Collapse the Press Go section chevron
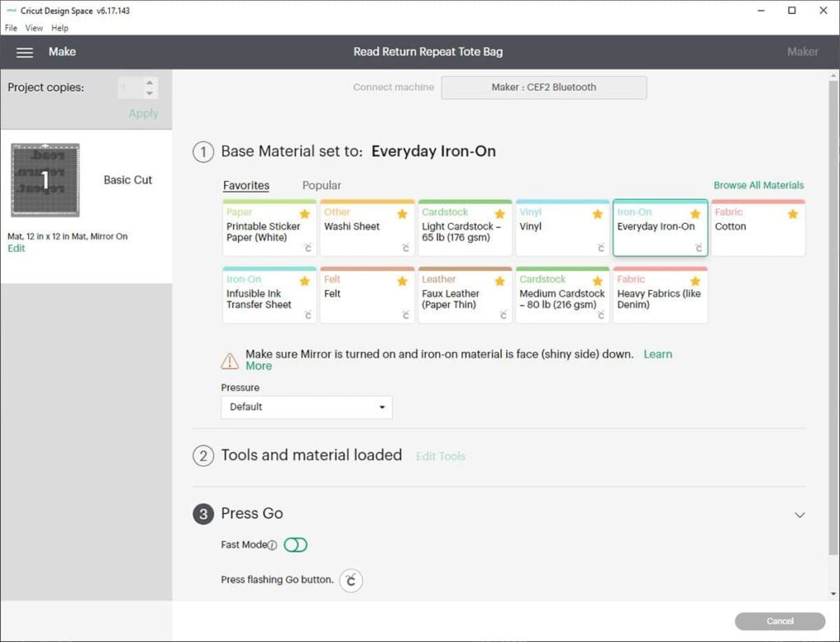 799,515
